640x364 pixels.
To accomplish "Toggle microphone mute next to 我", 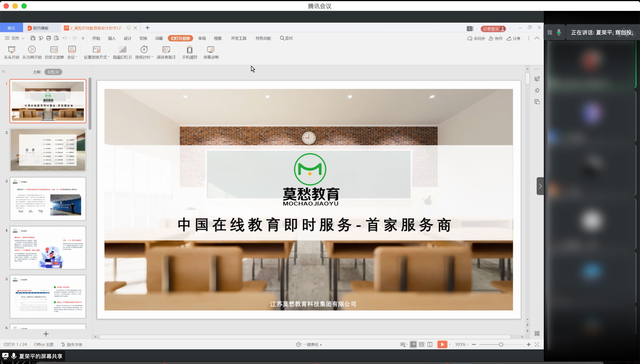I will tap(559, 32).
